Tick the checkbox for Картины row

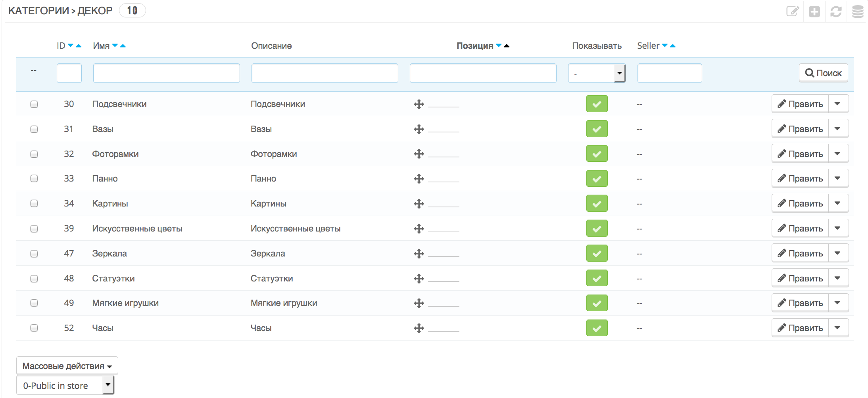pyautogui.click(x=34, y=204)
